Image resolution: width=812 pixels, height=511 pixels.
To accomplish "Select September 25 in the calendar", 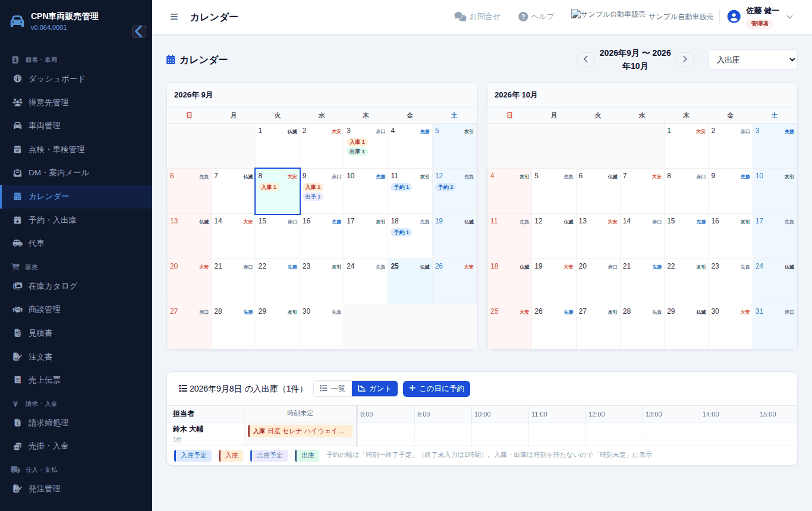I will (x=410, y=282).
